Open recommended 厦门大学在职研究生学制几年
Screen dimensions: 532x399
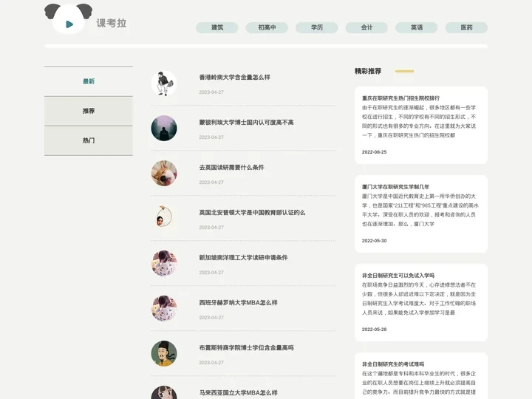tap(395, 187)
